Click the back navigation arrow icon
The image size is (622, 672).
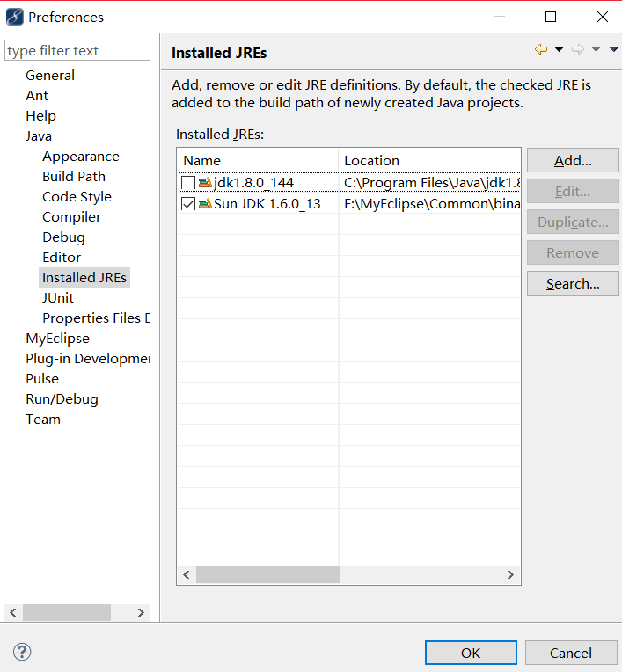(x=541, y=50)
